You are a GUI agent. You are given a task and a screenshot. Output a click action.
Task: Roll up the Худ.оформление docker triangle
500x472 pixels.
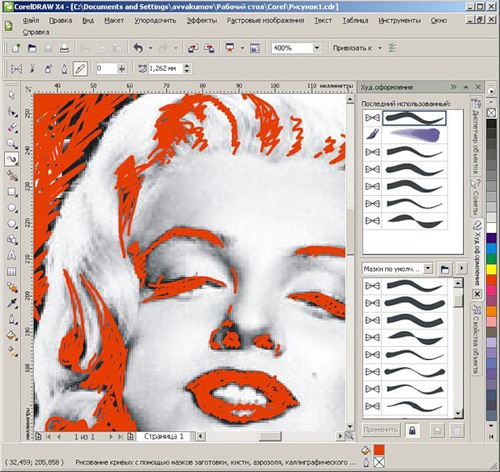pyautogui.click(x=466, y=87)
